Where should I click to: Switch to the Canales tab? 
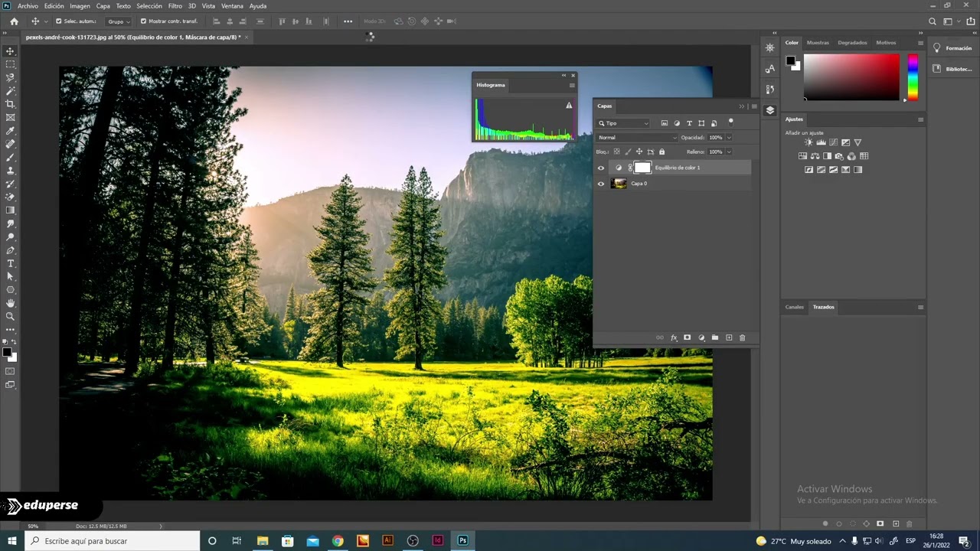795,307
